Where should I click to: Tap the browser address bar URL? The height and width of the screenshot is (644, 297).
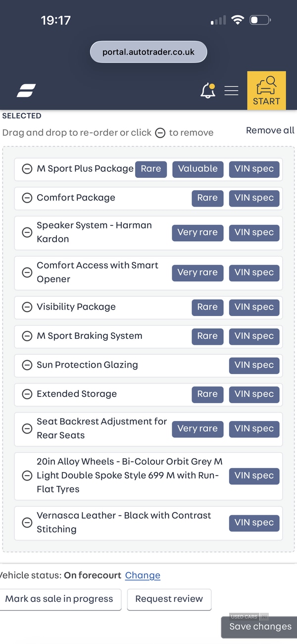point(148,52)
